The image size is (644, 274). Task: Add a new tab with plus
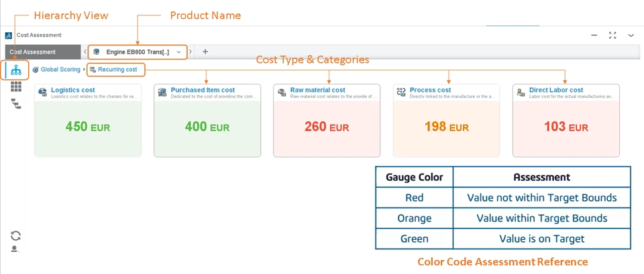pyautogui.click(x=205, y=52)
